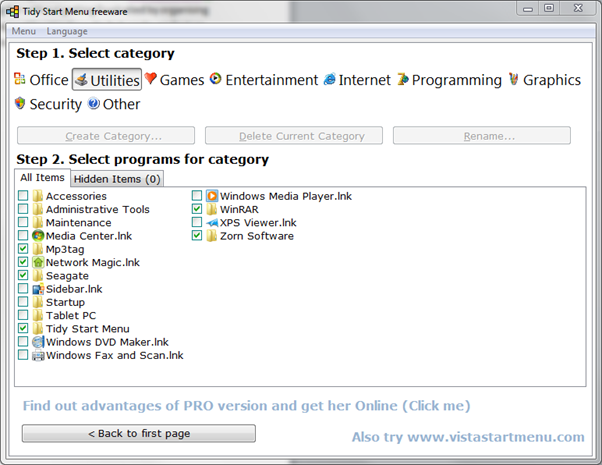
Task: Check the Accessories checkbox
Action: tap(23, 195)
